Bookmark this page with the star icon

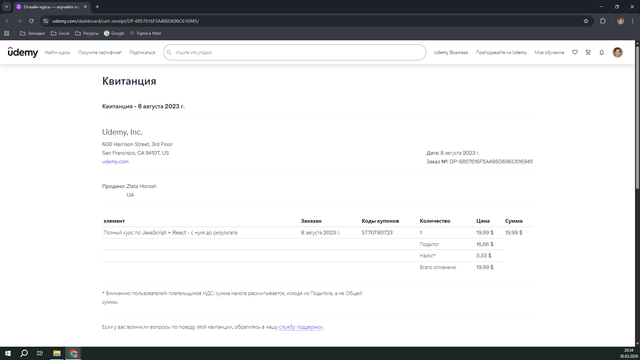point(586,21)
